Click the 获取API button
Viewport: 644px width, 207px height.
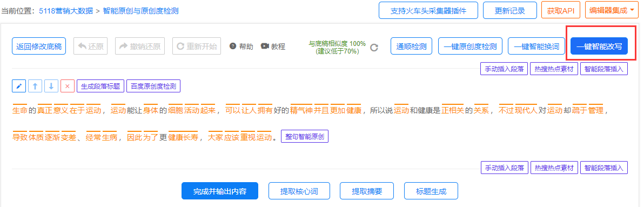(x=560, y=10)
